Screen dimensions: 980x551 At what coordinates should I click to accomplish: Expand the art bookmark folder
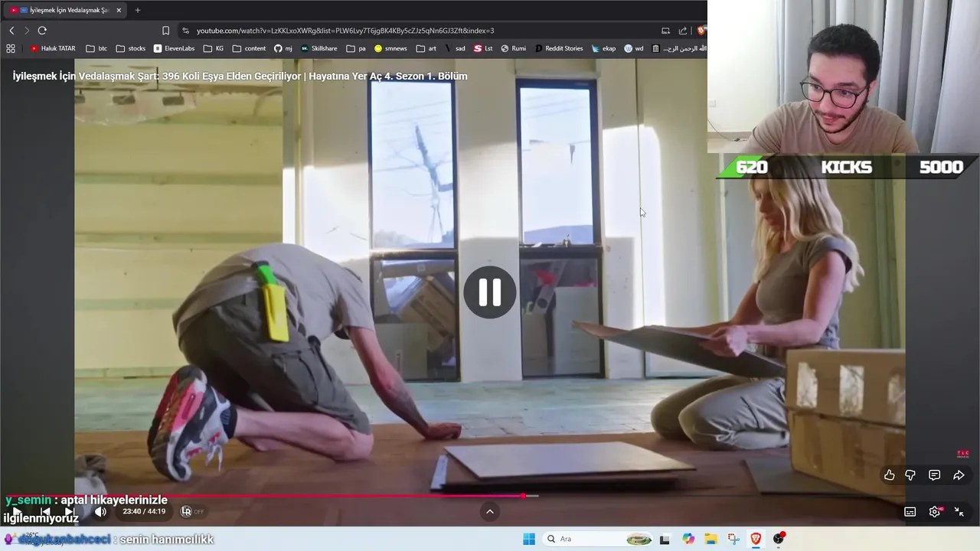(x=426, y=48)
